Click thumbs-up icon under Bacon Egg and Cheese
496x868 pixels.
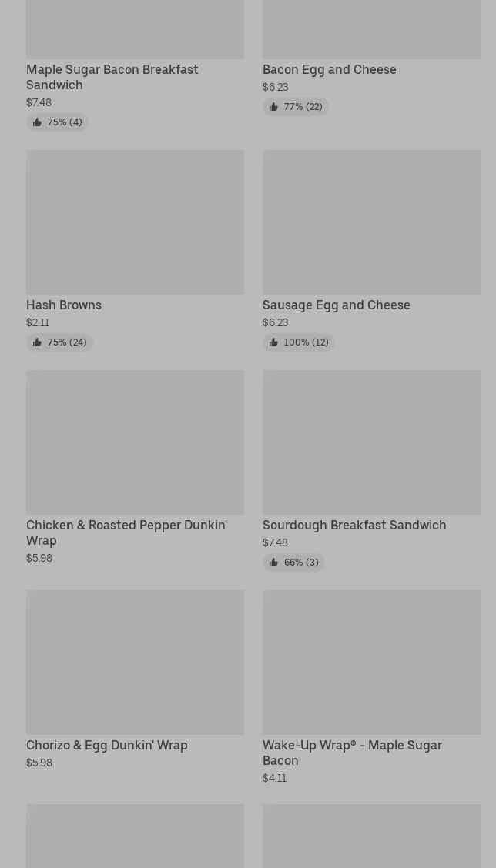tap(273, 107)
